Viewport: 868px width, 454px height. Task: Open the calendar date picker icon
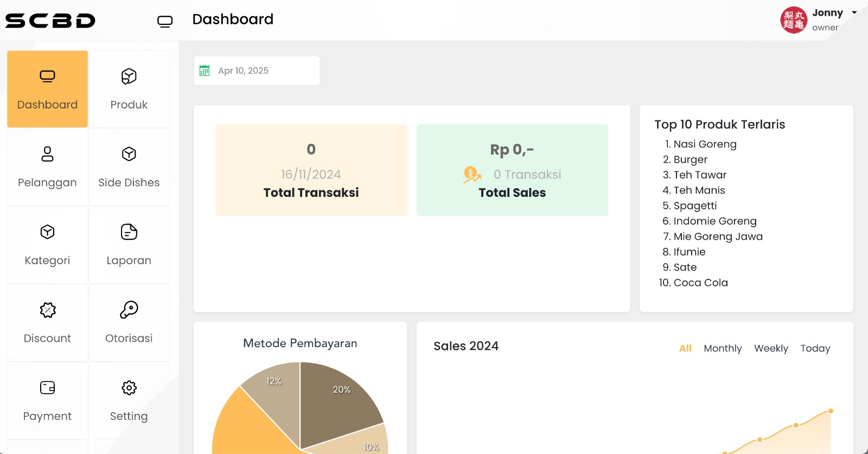(x=205, y=71)
